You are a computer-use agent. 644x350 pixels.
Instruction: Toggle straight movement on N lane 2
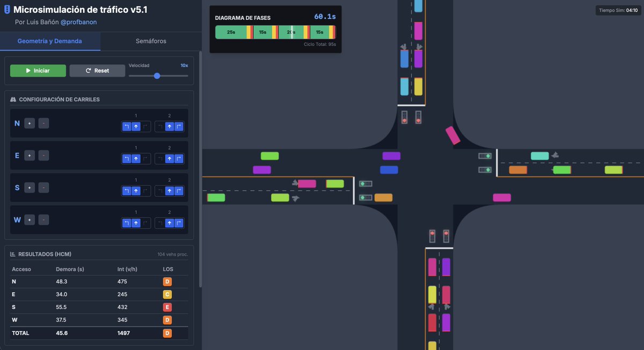pos(170,127)
